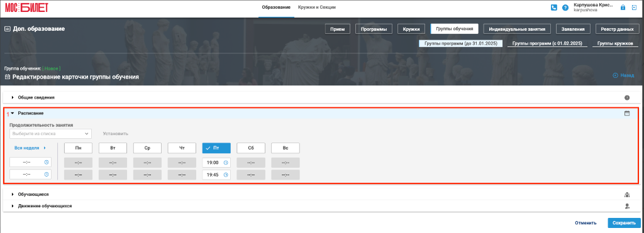Click the phone support icon in header
The width and height of the screenshot is (644, 233).
tap(553, 8)
